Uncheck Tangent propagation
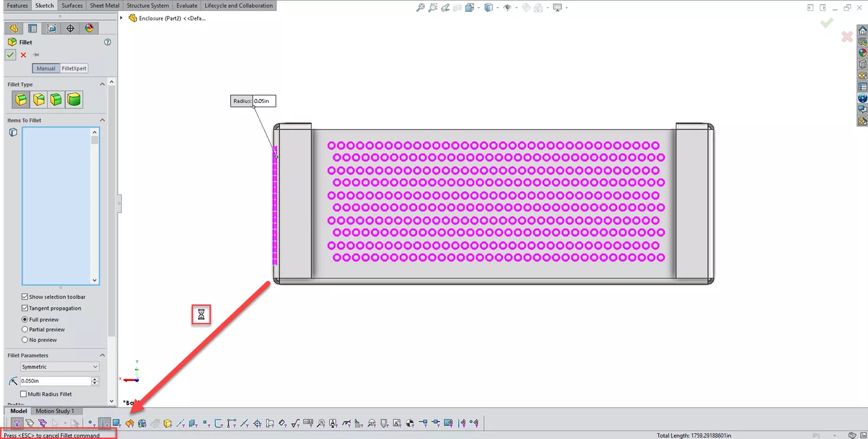 [x=25, y=308]
